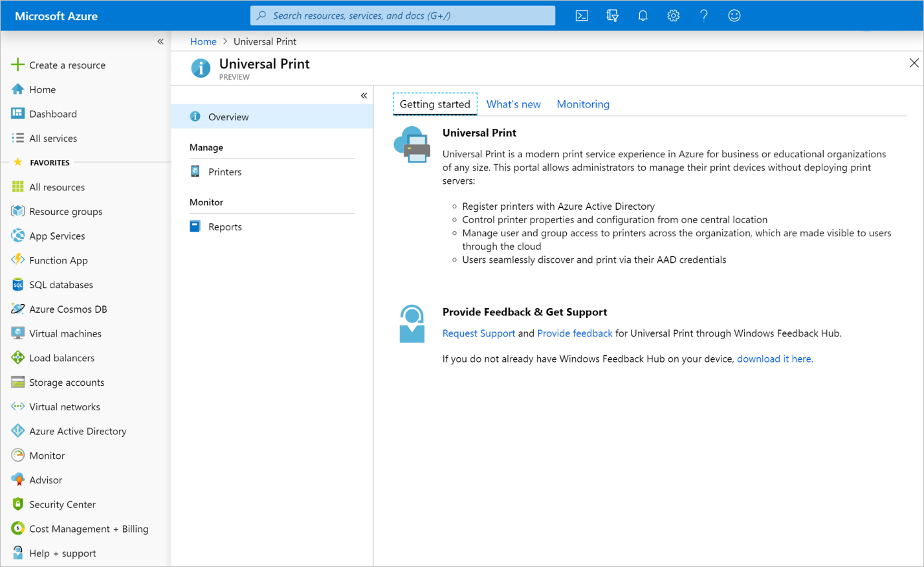Switch to the Getting started tab
924x567 pixels.
point(435,104)
